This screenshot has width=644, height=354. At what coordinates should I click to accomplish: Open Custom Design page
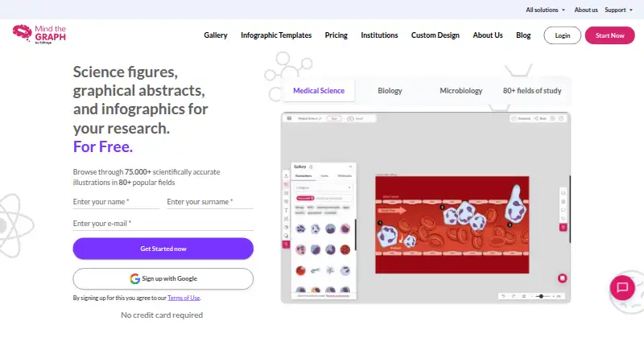click(x=435, y=35)
